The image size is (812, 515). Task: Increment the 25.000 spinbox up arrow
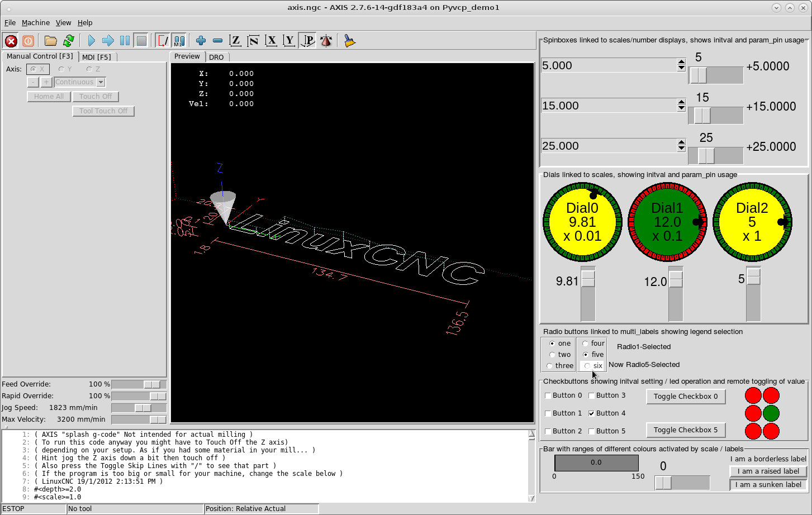tap(681, 142)
